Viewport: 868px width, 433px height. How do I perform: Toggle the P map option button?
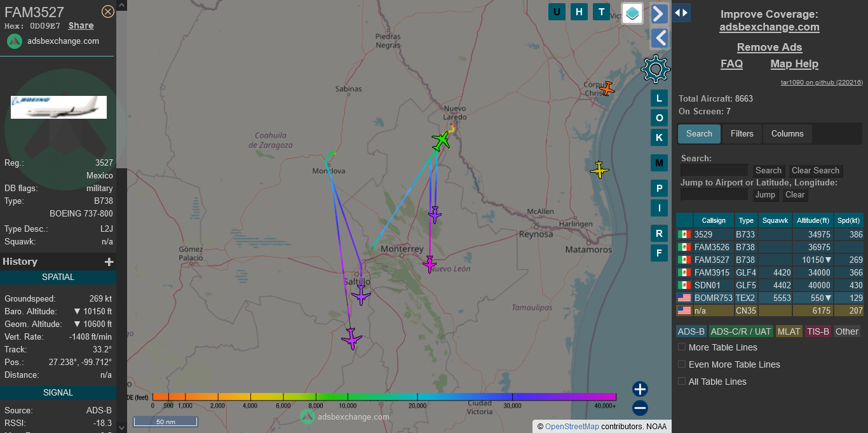point(659,189)
